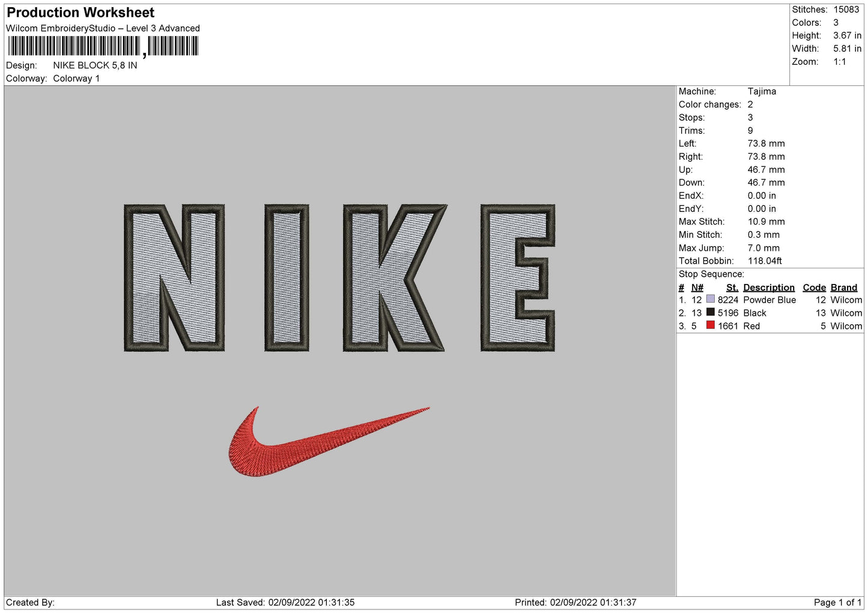868x613 pixels.
Task: Click the Red thread color swatch
Action: [711, 325]
